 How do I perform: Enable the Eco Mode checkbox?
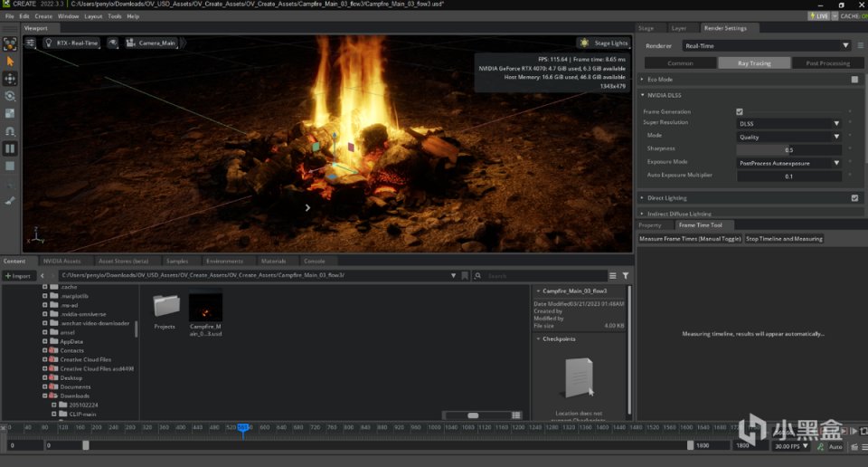tap(854, 80)
